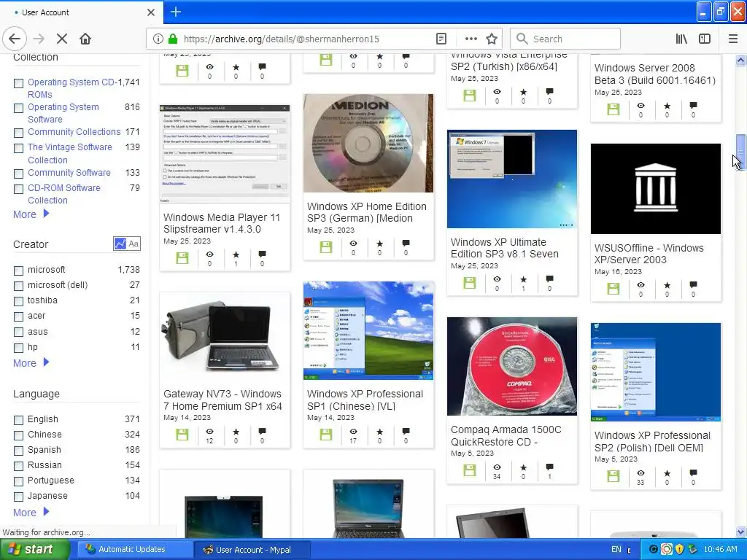Expand More under Creator filters

tap(31, 363)
